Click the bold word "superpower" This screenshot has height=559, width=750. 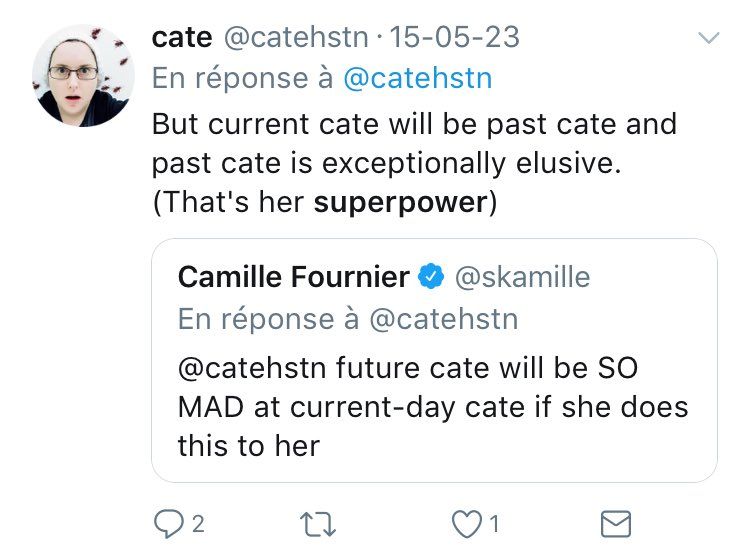coord(400,202)
